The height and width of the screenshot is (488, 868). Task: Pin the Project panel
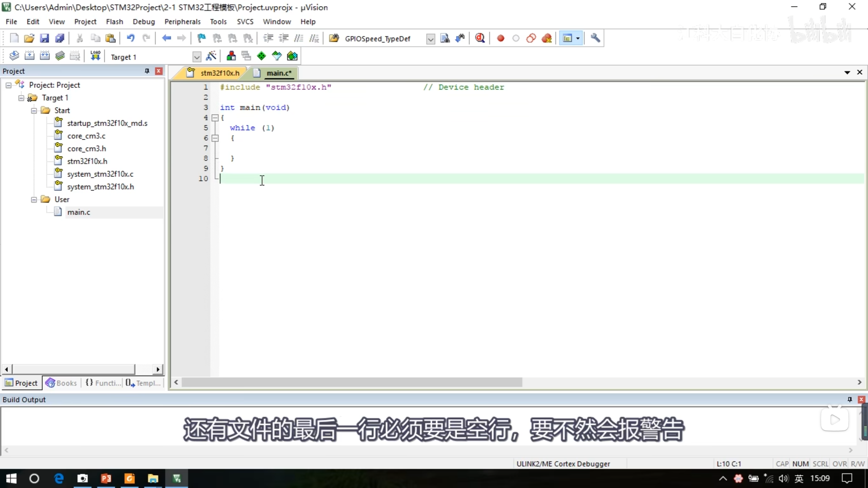coord(147,71)
